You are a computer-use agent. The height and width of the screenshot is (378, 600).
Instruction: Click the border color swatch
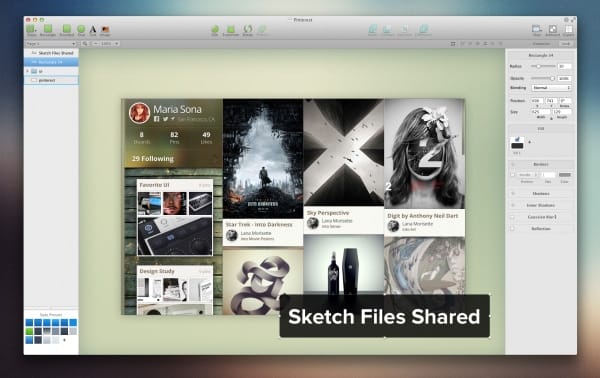[x=565, y=175]
